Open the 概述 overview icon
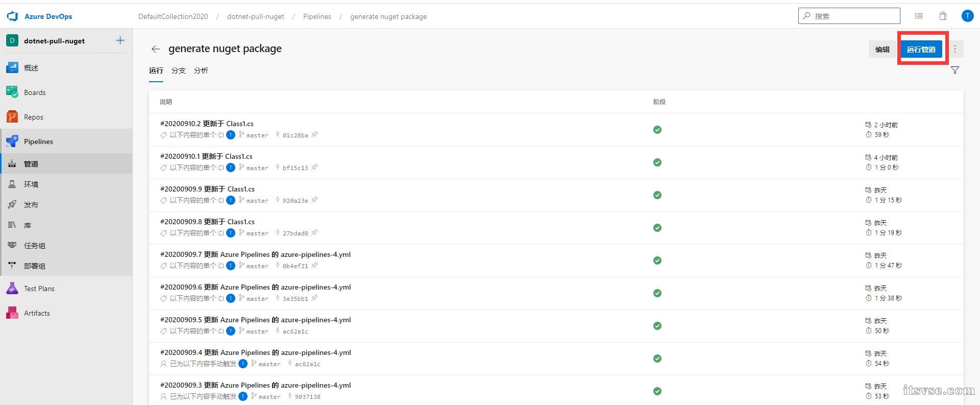Image resolution: width=980 pixels, height=405 pixels. pyautogui.click(x=12, y=68)
